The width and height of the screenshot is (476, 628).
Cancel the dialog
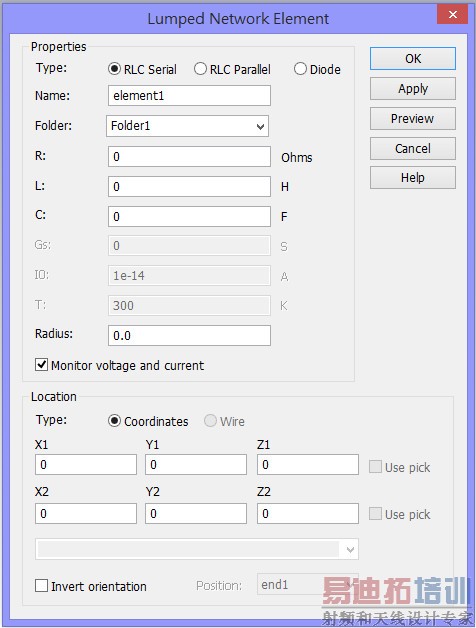(413, 149)
